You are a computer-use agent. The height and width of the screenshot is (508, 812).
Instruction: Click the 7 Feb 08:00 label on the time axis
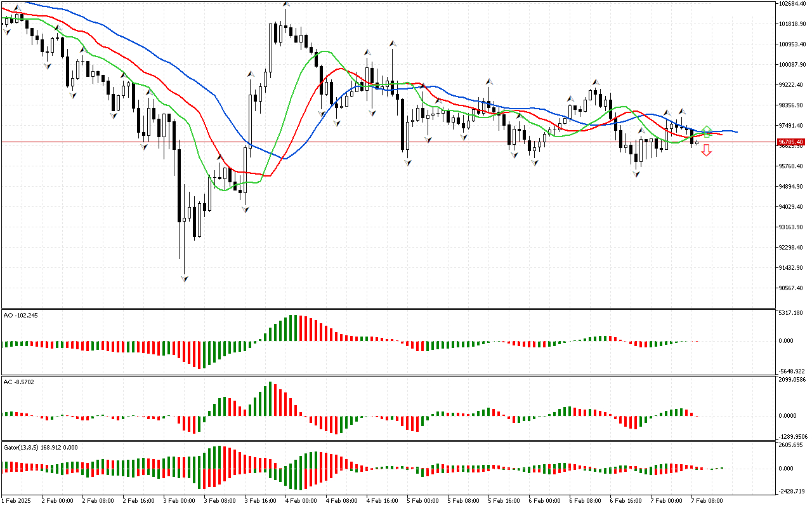[x=705, y=500]
